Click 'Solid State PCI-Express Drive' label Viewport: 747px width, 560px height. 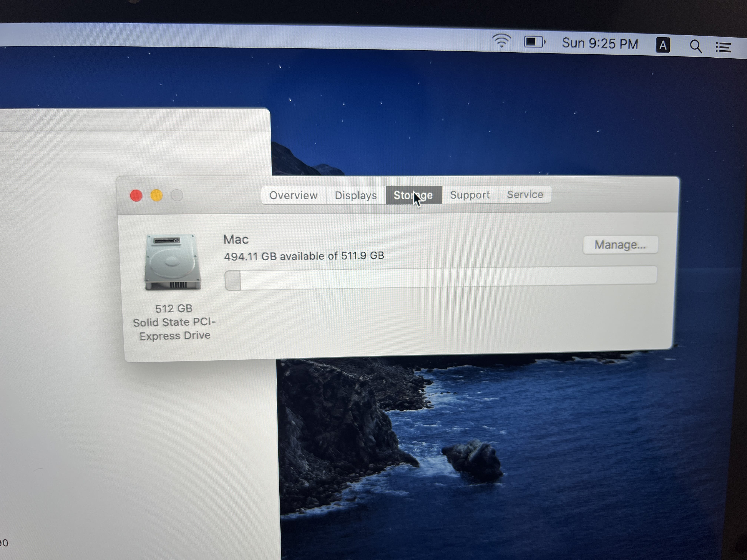(175, 329)
